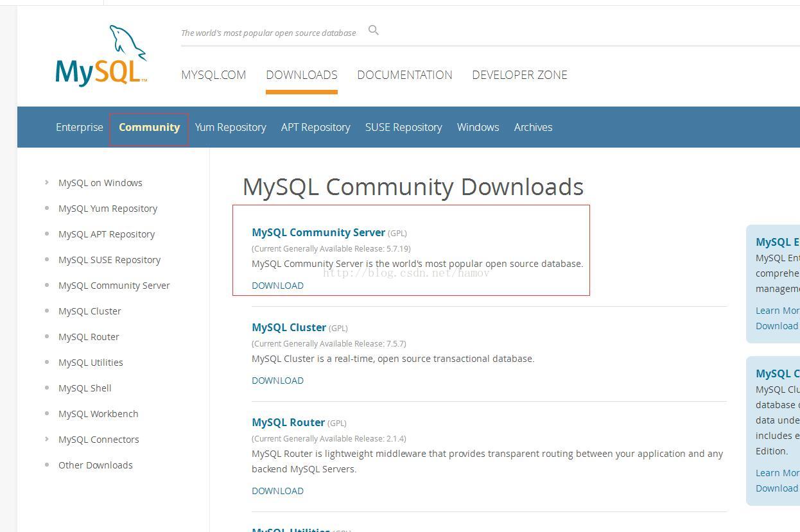This screenshot has width=800, height=532.
Task: Open MySQL SUSE Repository sidebar link
Action: 109,260
